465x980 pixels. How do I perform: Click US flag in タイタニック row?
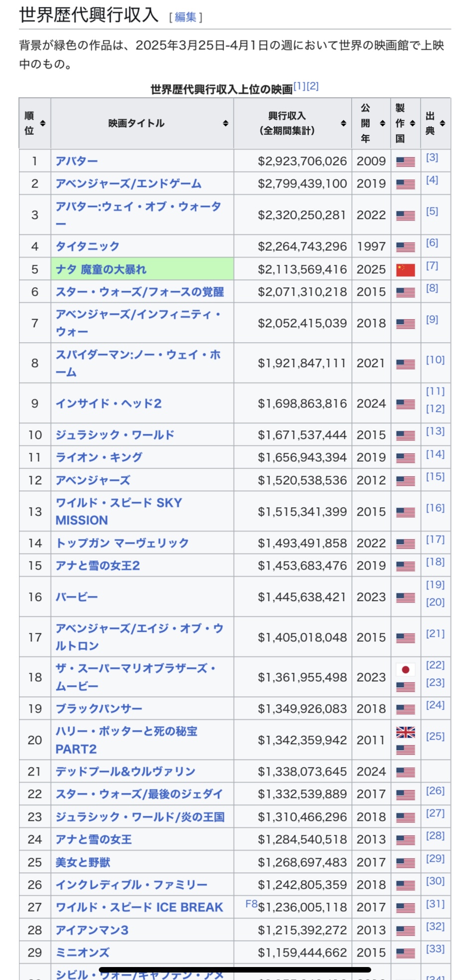[x=405, y=247]
